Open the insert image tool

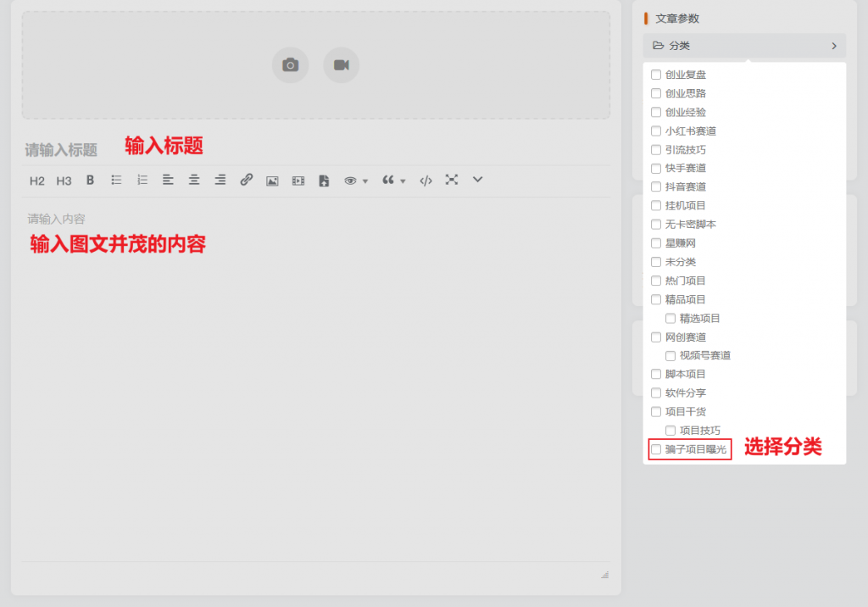click(272, 180)
